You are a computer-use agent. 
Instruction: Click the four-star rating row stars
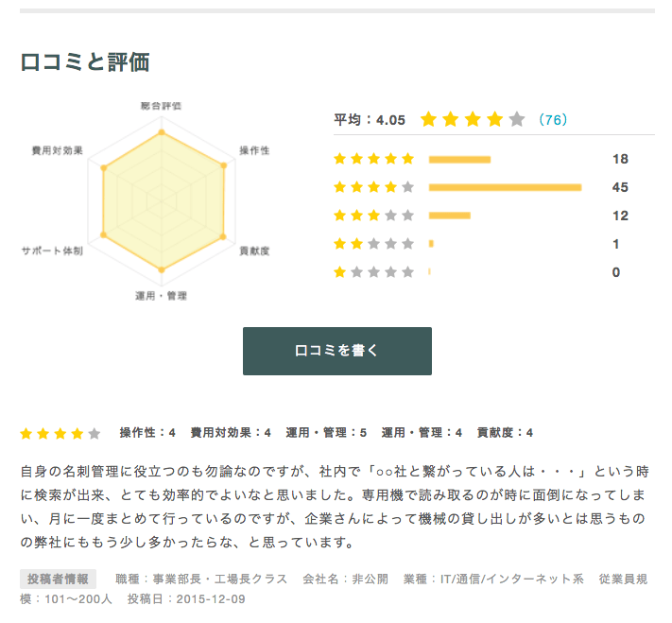374,187
